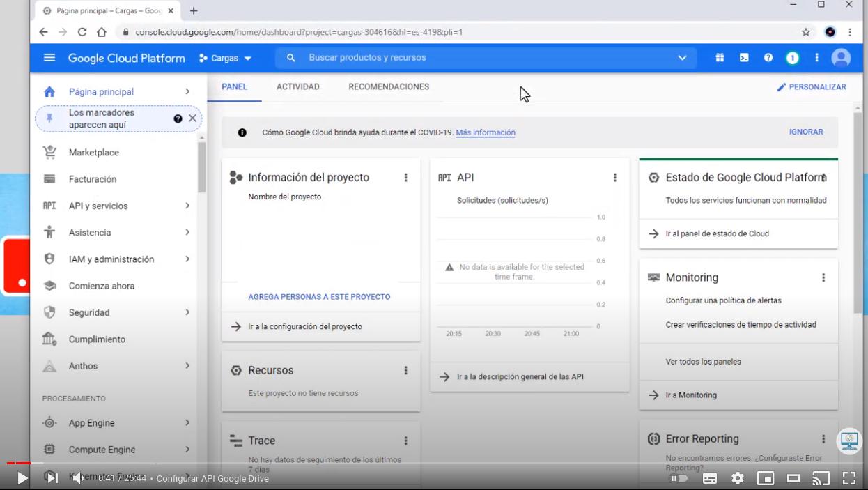Click IGNORAR on the COVID-19 banner
Image resolution: width=868 pixels, height=490 pixels.
point(806,132)
